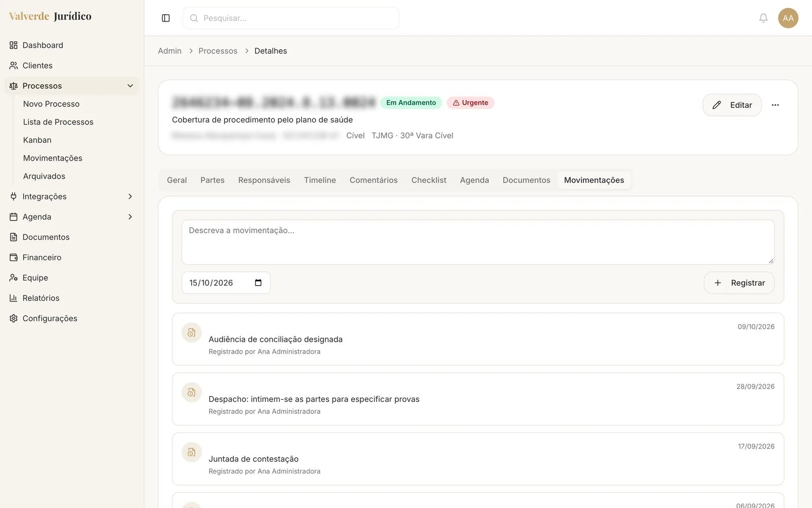Click the Clientes people icon
The height and width of the screenshot is (508, 812).
pyautogui.click(x=14, y=66)
